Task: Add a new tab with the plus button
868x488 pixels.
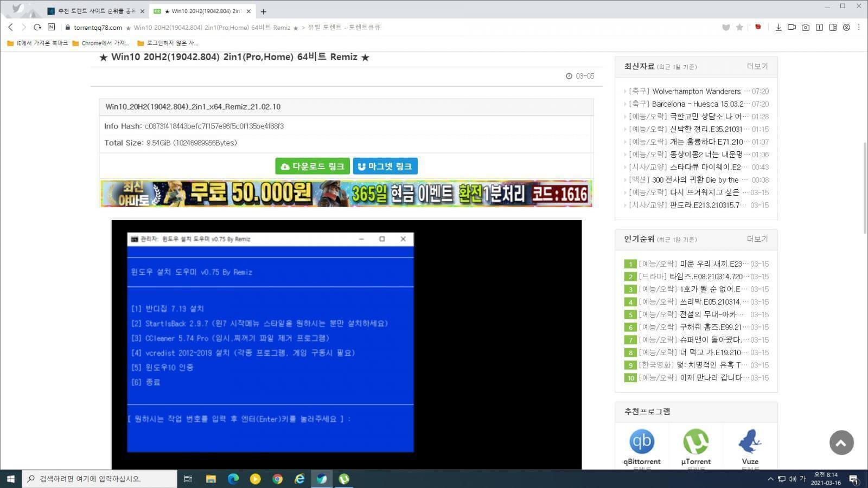Action: pos(264,11)
